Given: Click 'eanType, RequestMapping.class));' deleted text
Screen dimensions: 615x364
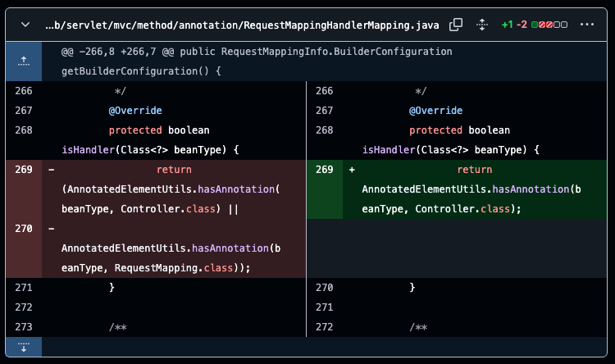Looking at the screenshot, I should point(156,268).
